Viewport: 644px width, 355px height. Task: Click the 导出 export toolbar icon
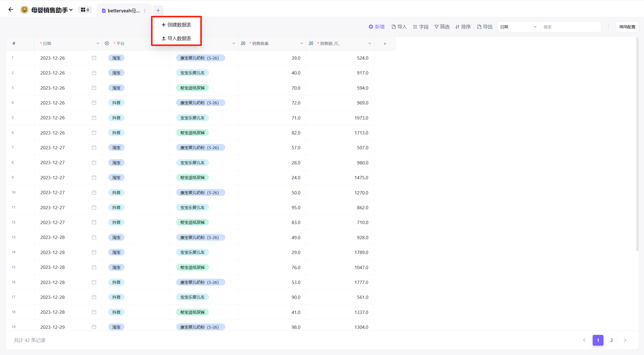coord(485,27)
